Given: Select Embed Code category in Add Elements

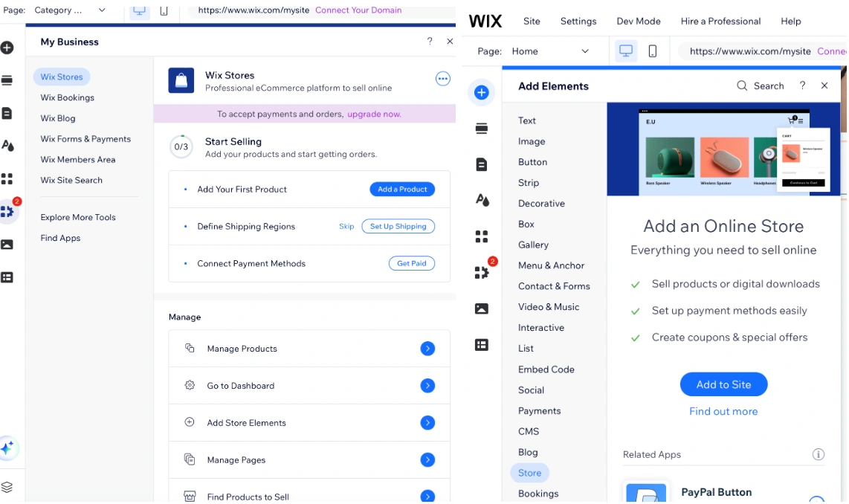Looking at the screenshot, I should pyautogui.click(x=546, y=369).
